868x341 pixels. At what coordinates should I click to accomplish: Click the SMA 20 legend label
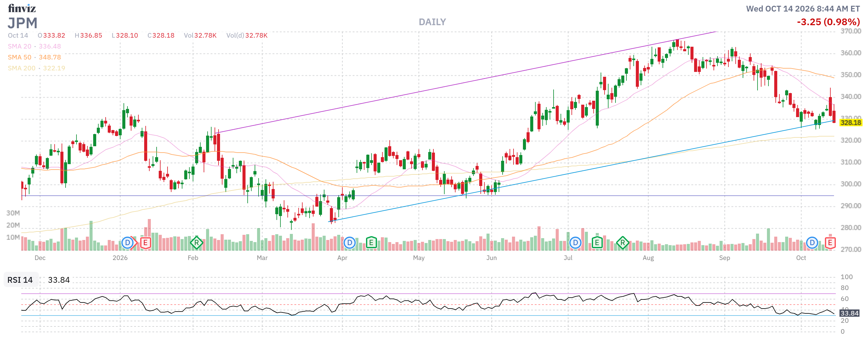coord(19,46)
